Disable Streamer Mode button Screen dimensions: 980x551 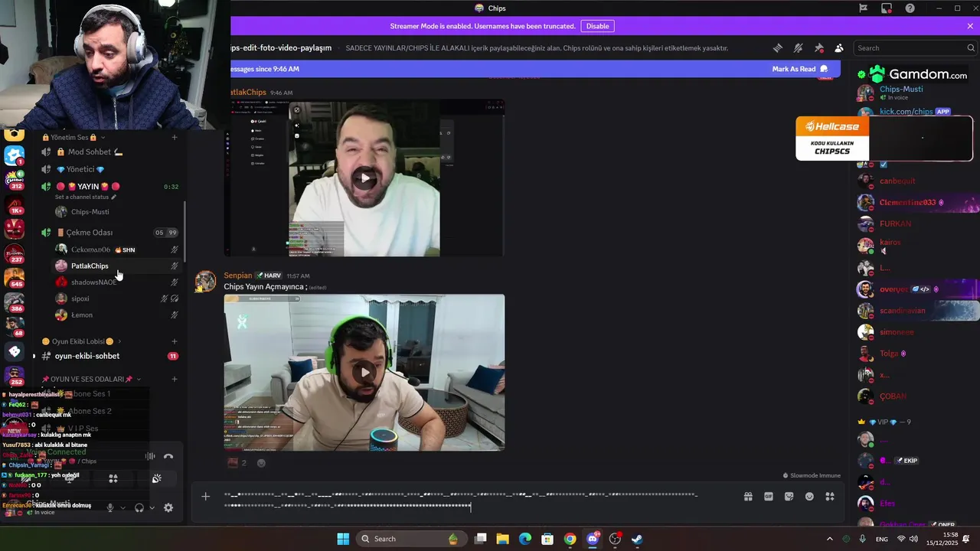597,26
